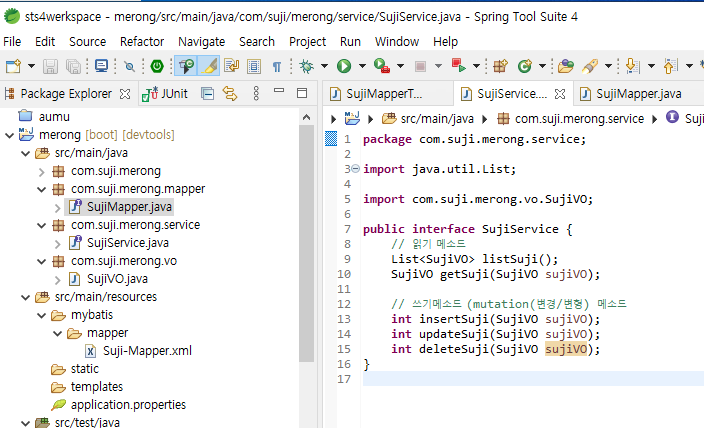Toggle Word Wrap in the toolbar
The height and width of the screenshot is (428, 704).
[x=232, y=66]
